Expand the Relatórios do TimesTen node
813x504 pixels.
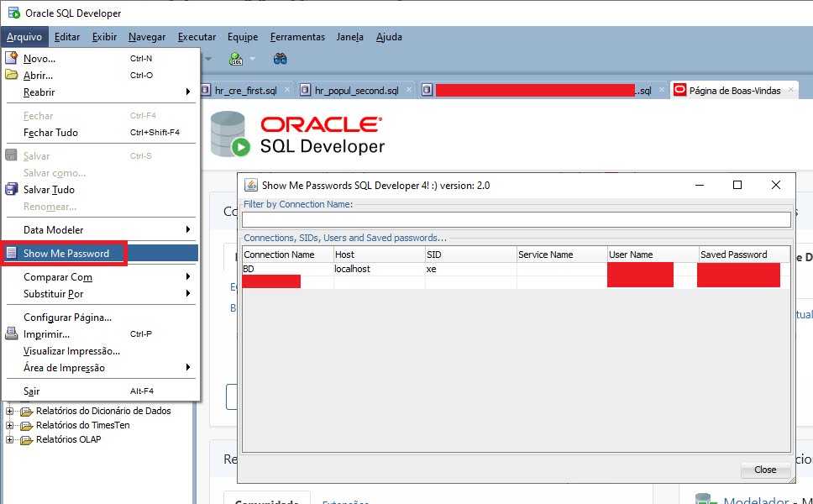pyautogui.click(x=8, y=425)
